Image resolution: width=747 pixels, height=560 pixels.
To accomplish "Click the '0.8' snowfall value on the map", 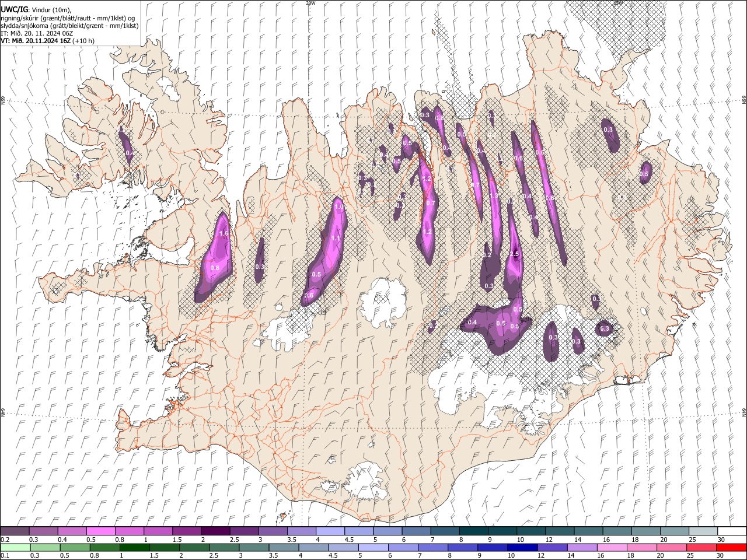I will (215, 268).
